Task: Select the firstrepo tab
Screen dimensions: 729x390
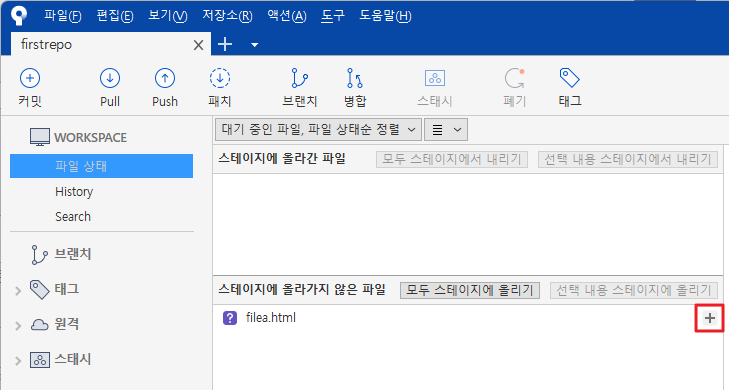Action: (x=111, y=44)
